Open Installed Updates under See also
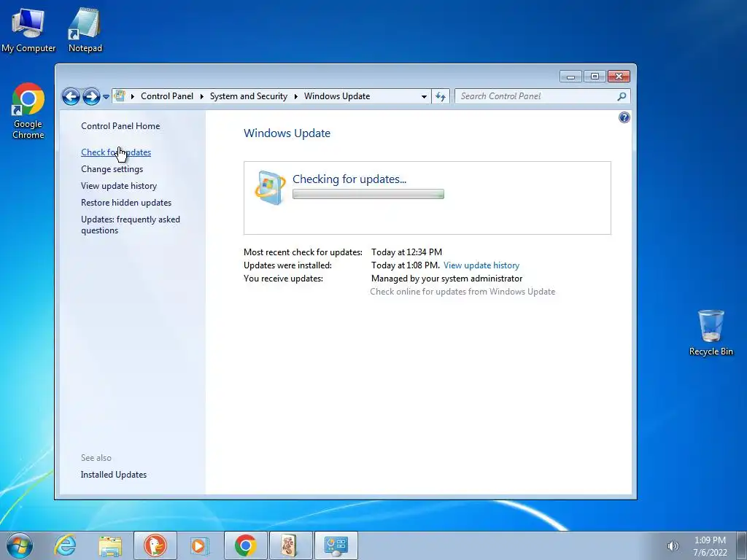Viewport: 747px width, 560px height. click(113, 475)
